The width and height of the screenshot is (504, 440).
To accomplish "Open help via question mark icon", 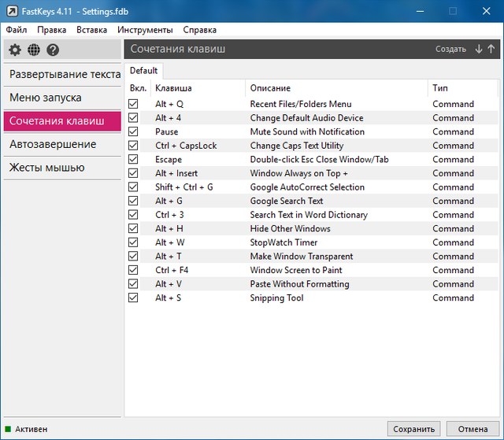I will point(53,50).
